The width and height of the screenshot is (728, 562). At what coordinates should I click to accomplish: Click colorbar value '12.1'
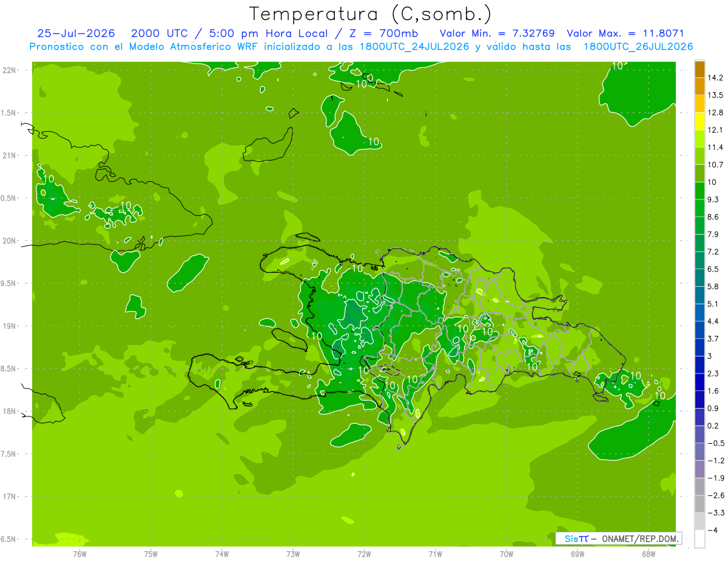pos(715,130)
